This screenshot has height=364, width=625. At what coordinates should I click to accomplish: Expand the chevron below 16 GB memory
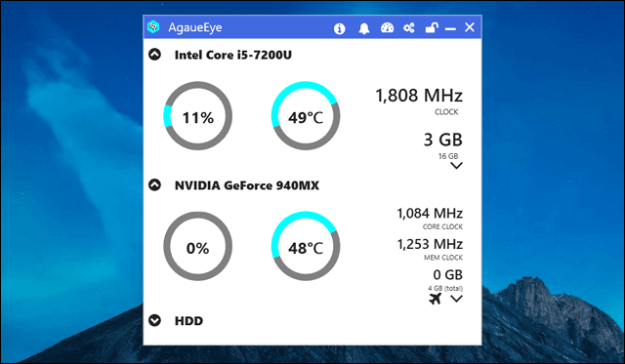(x=456, y=165)
